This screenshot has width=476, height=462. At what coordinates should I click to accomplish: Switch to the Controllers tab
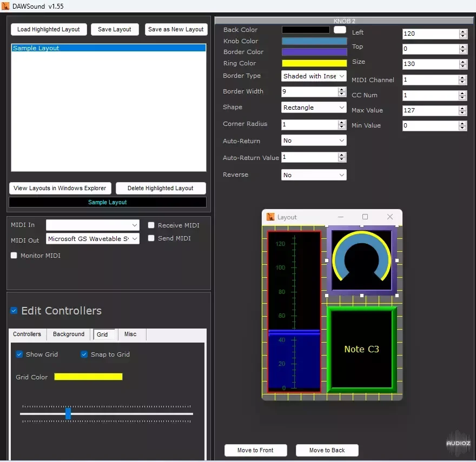click(27, 334)
